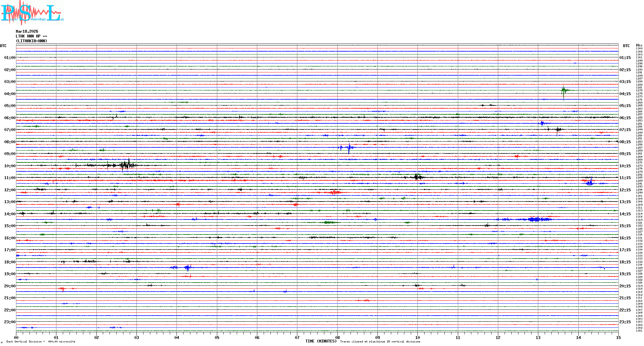Click the green seismic spike near 04:00 row
The height and width of the screenshot is (346, 644).
[564, 91]
